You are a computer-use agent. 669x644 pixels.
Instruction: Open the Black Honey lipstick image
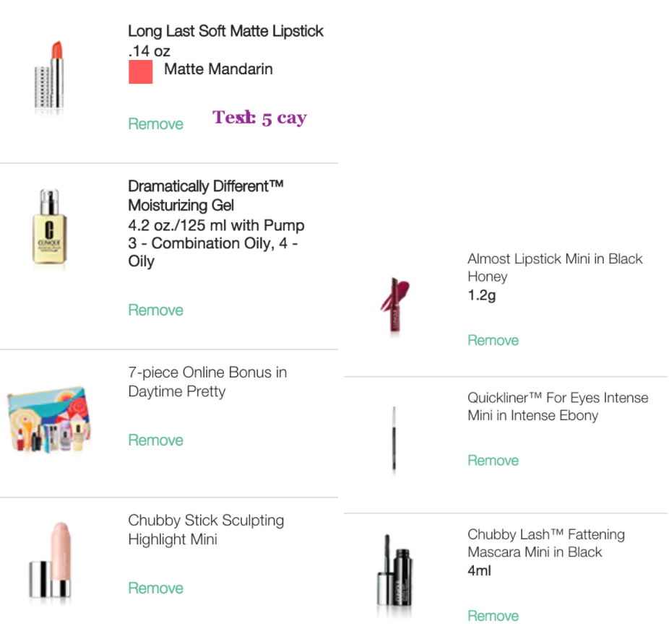(x=394, y=304)
